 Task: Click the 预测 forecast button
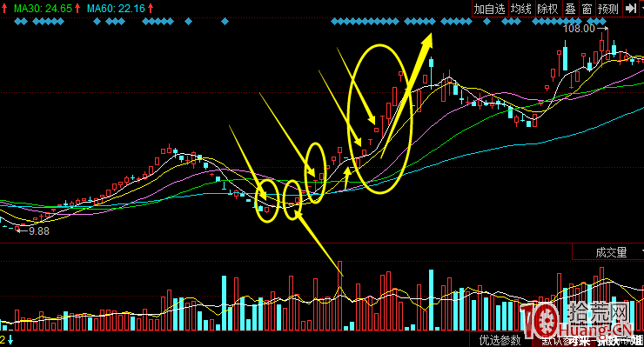[x=608, y=9]
